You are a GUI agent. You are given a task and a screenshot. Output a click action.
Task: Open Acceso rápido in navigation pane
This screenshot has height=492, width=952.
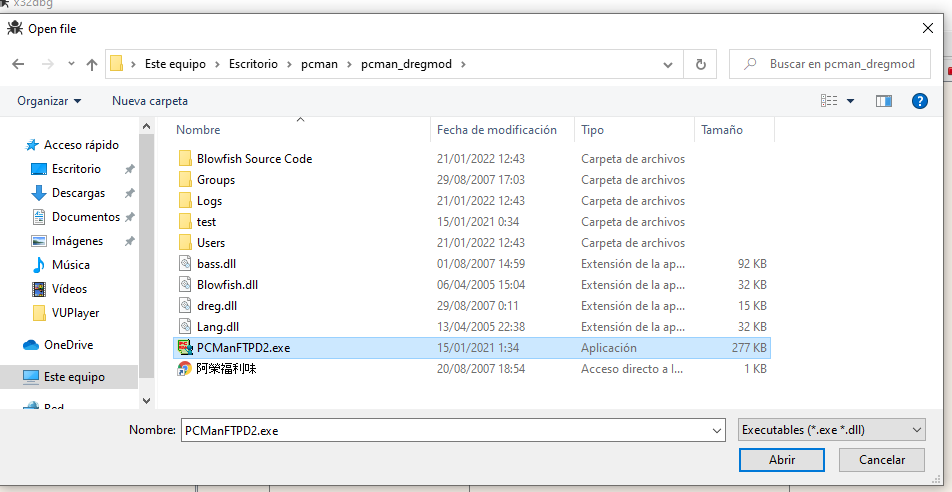coord(81,145)
